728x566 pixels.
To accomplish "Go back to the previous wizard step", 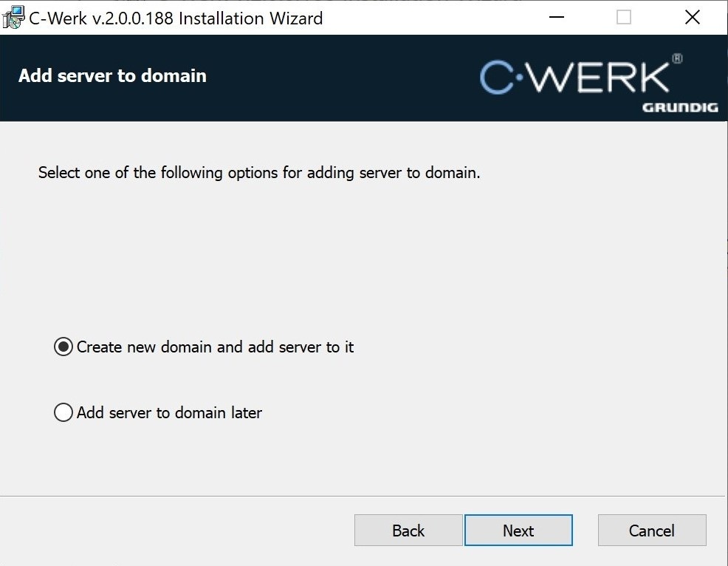I will click(x=408, y=531).
